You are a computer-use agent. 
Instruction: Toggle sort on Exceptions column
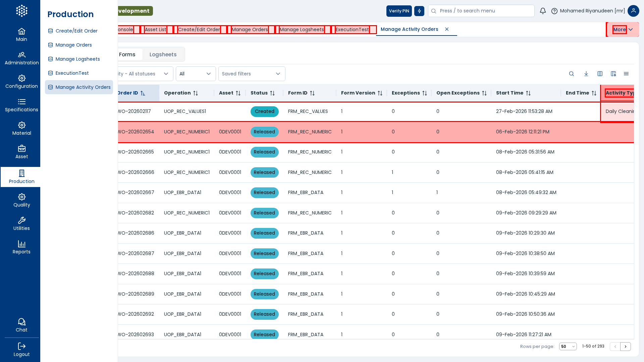point(425,93)
